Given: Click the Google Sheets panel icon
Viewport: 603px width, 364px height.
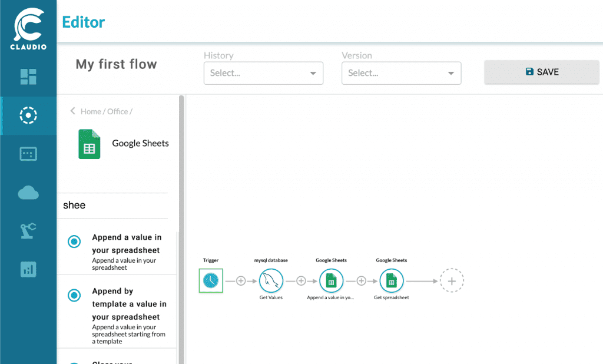Looking at the screenshot, I should (x=90, y=144).
